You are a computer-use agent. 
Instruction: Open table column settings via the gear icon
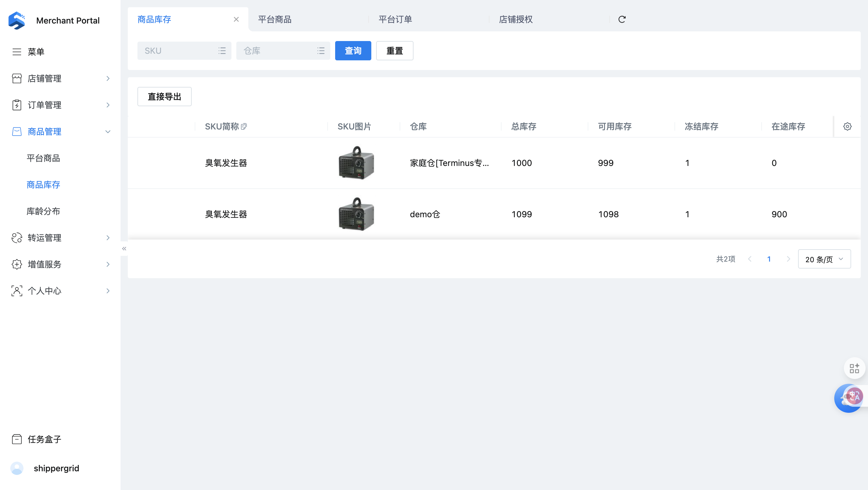(847, 126)
